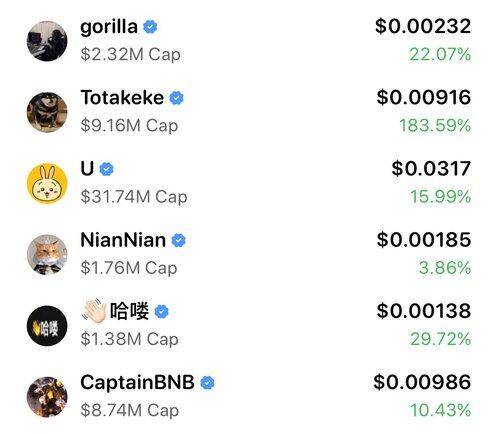Open the CaptainBNB token name

[137, 382]
